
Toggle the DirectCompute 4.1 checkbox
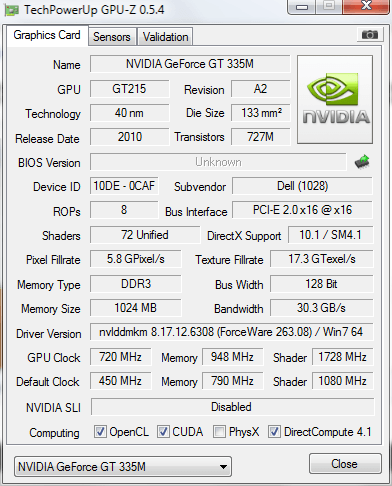(274, 431)
